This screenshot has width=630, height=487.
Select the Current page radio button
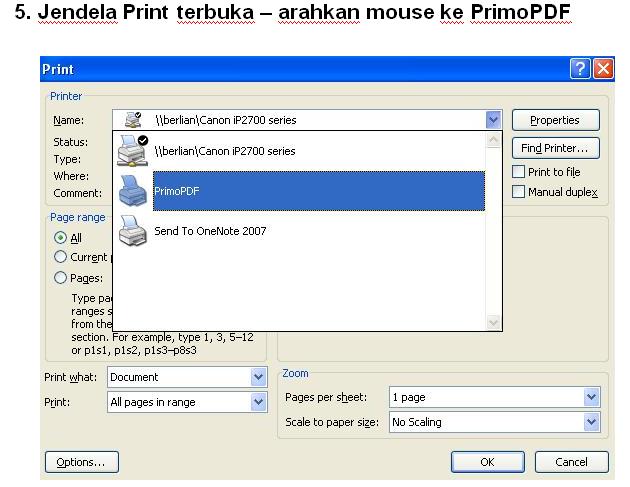[x=60, y=256]
